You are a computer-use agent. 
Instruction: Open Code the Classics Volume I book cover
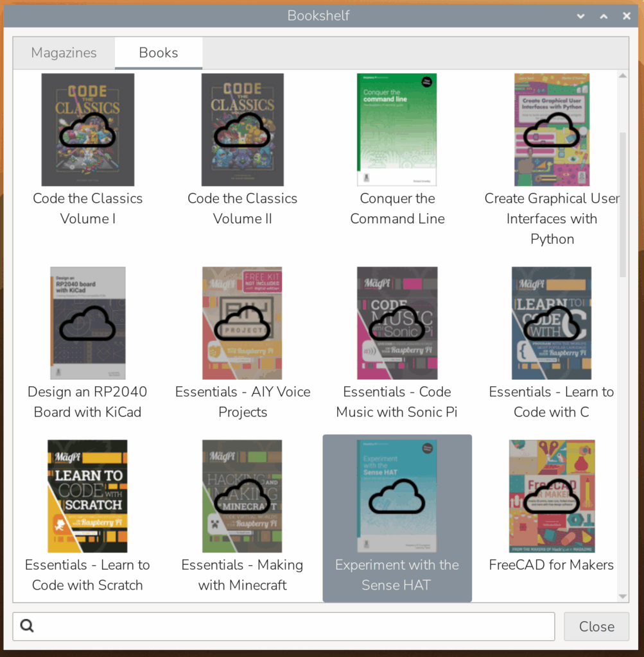(x=88, y=130)
